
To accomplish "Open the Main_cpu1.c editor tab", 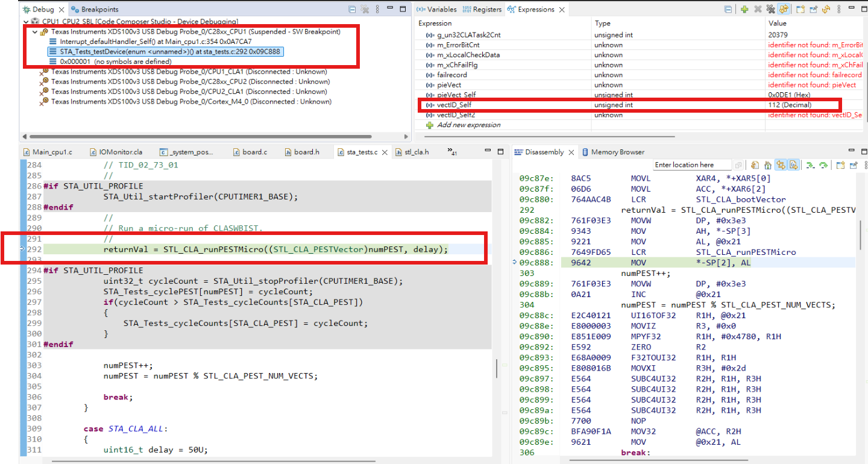I will click(x=48, y=152).
